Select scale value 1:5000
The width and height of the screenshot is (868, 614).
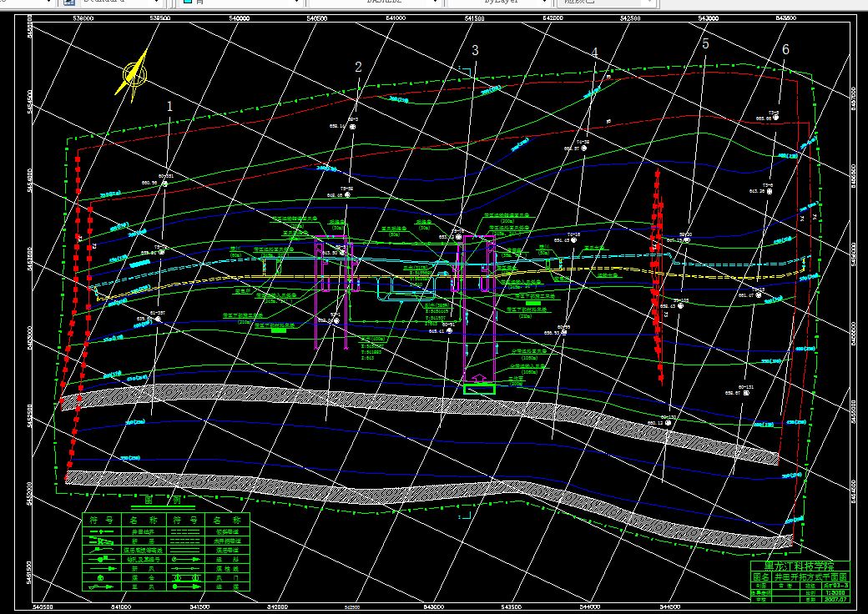(835, 593)
